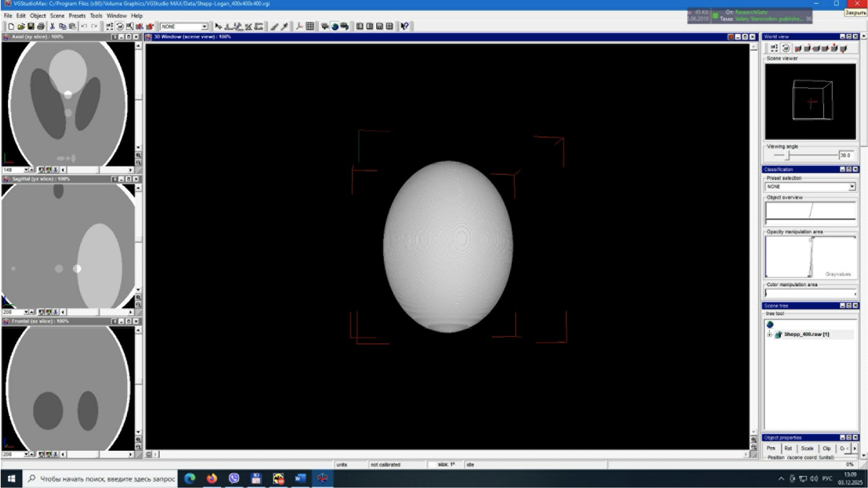Open the Scene menu
868x488 pixels.
[57, 16]
